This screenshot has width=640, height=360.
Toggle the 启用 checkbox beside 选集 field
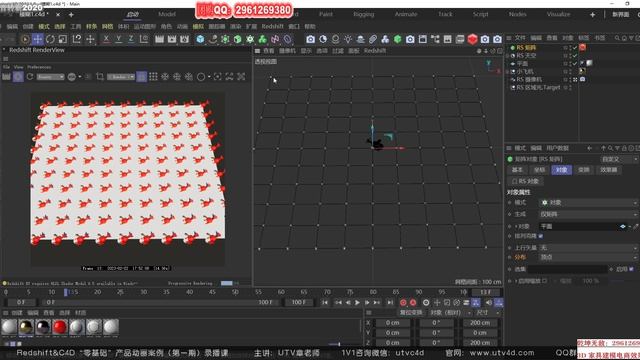coord(631,269)
